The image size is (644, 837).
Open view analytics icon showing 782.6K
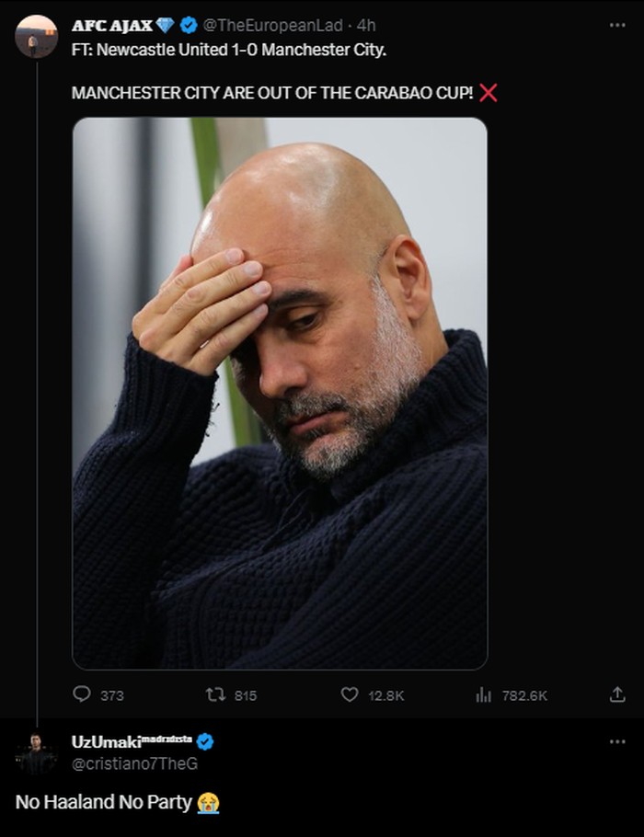[x=484, y=695]
